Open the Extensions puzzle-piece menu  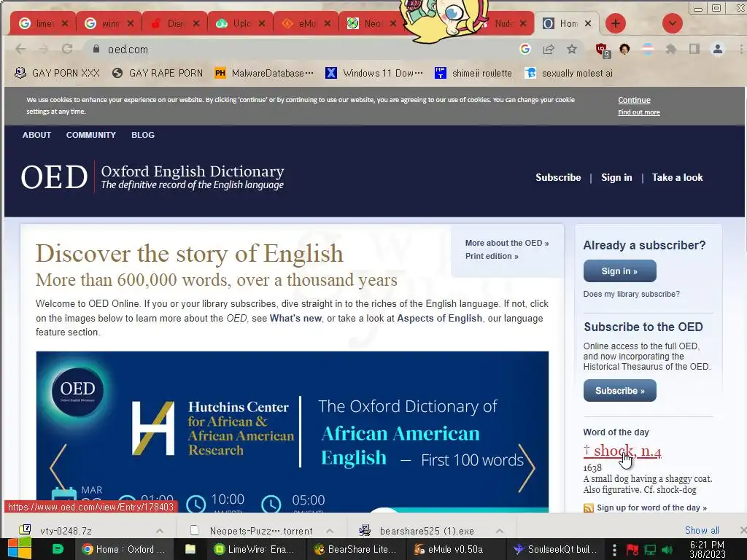pyautogui.click(x=671, y=49)
